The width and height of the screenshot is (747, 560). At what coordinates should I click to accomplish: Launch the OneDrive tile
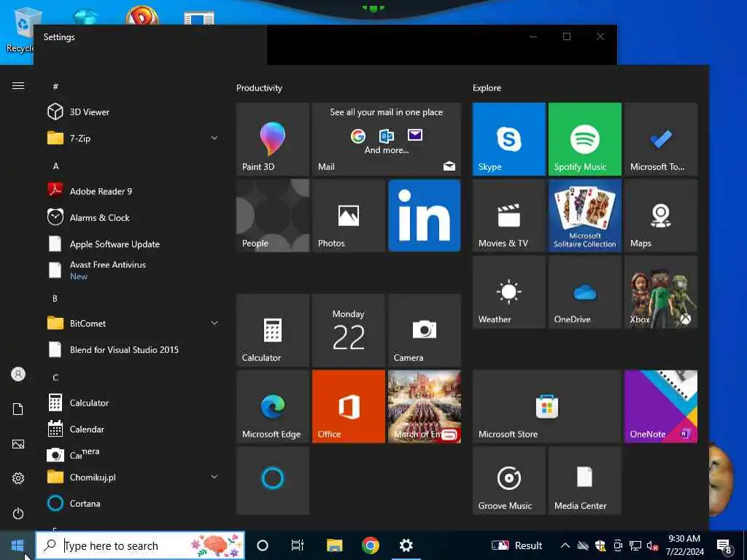click(585, 292)
